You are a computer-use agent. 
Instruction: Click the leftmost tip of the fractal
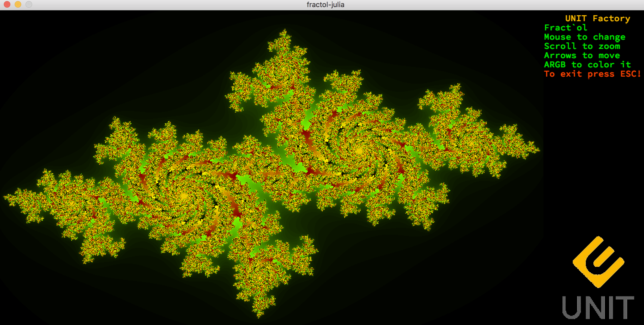point(4,196)
